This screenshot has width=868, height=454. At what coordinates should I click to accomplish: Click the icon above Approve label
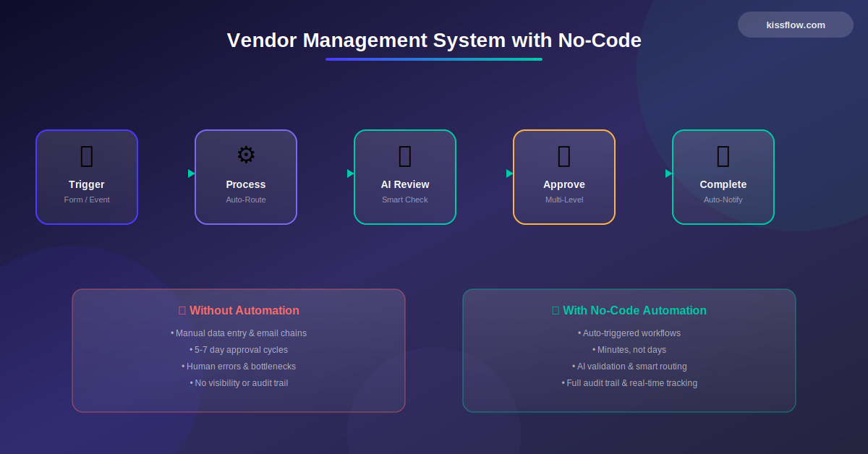pyautogui.click(x=564, y=155)
